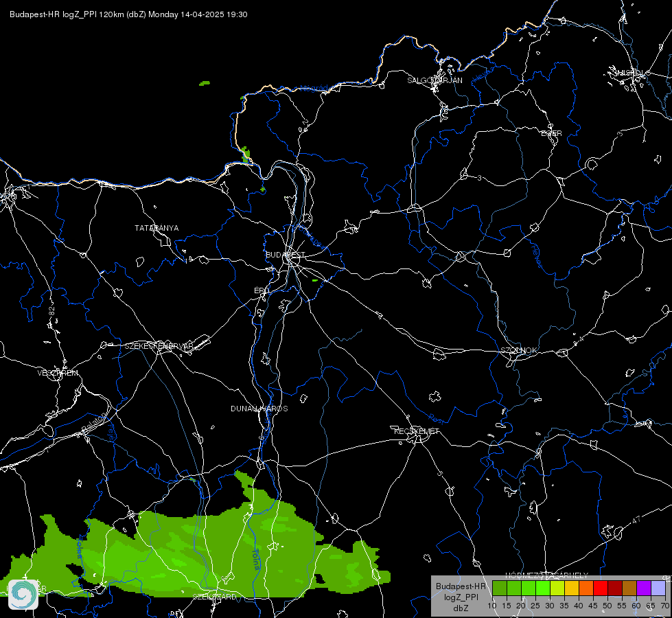This screenshot has height=618, width=672.
Task: Select the 20-25 dBZ green legend swatch
Action: pos(529,588)
